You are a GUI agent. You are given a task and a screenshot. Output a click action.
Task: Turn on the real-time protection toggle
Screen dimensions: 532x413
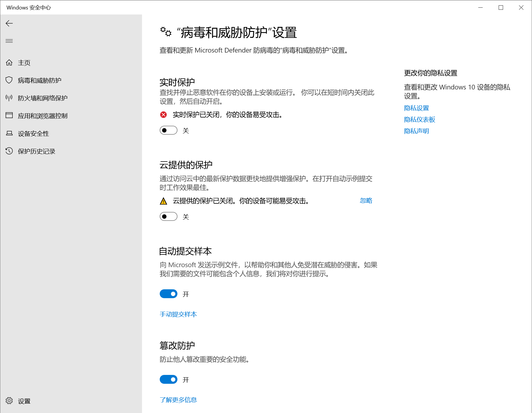tap(168, 130)
